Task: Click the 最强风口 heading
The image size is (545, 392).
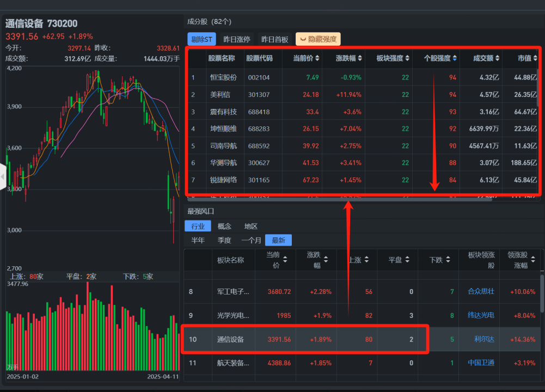Action: tap(200, 211)
